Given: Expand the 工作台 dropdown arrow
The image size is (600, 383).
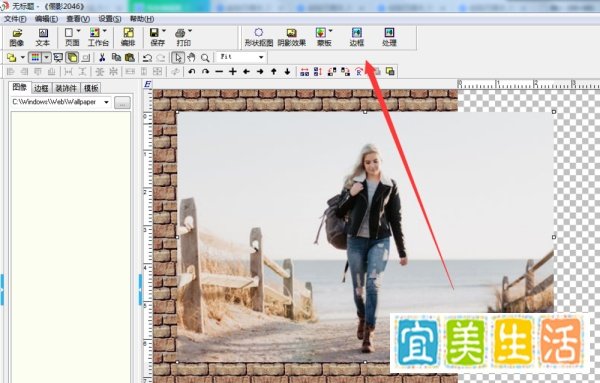Looking at the screenshot, I should point(105,31).
